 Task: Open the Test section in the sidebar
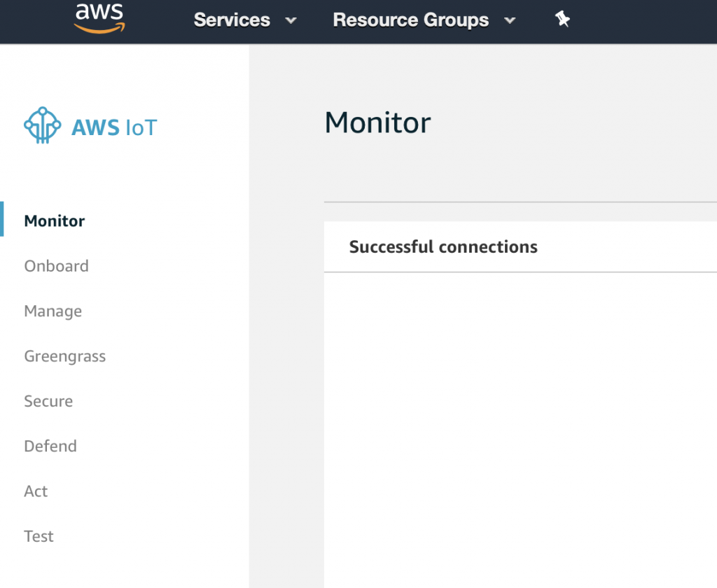click(39, 536)
